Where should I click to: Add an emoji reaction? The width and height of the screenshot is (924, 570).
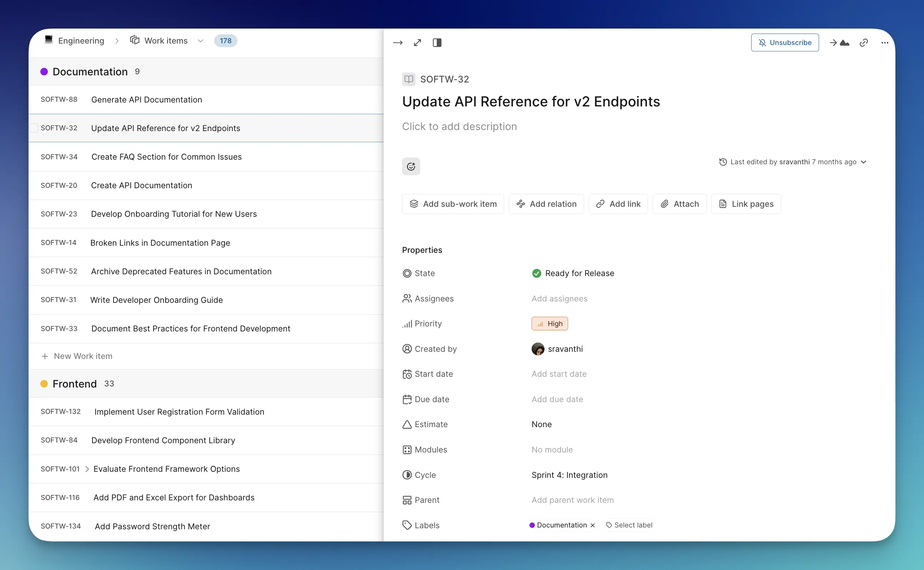[411, 166]
